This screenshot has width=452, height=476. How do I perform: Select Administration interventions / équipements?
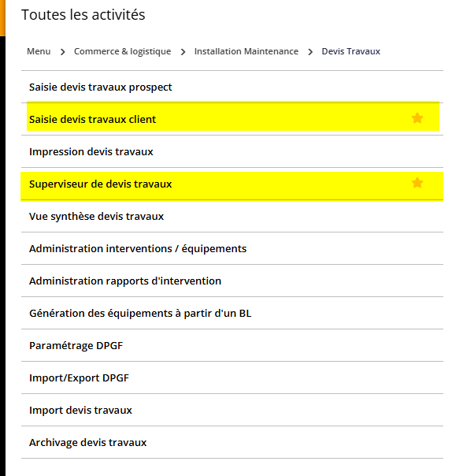232,248
